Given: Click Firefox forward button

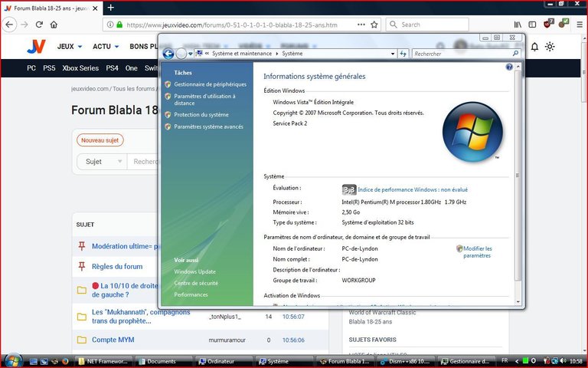Looking at the screenshot, I should [24, 25].
